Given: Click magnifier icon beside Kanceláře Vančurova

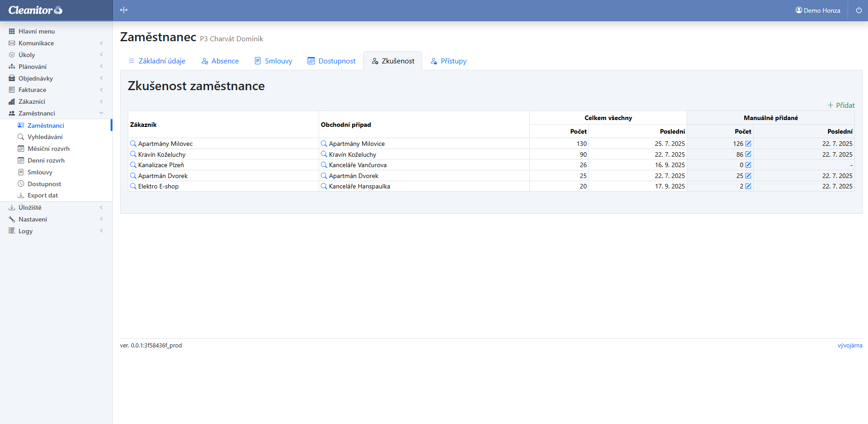Looking at the screenshot, I should point(324,165).
